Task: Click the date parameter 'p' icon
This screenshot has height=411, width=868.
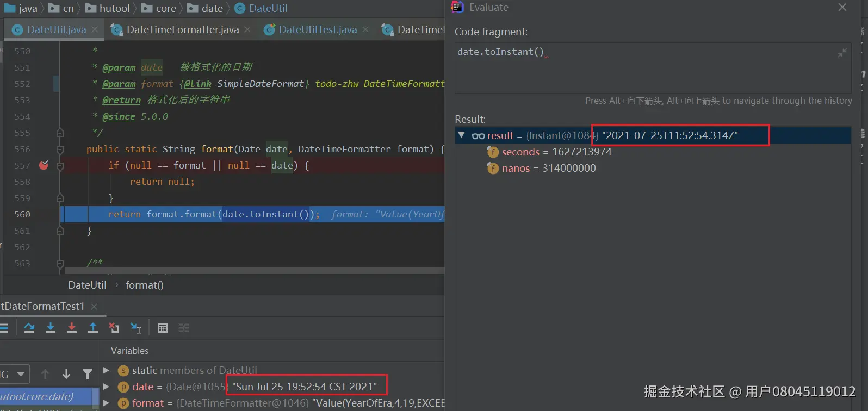Action: tap(123, 387)
